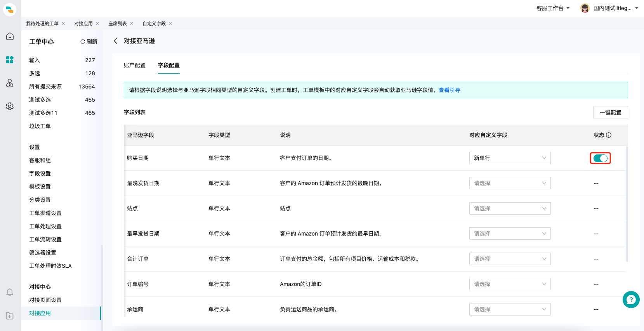
Task: Click the 刷新 refresh button
Action: point(89,42)
